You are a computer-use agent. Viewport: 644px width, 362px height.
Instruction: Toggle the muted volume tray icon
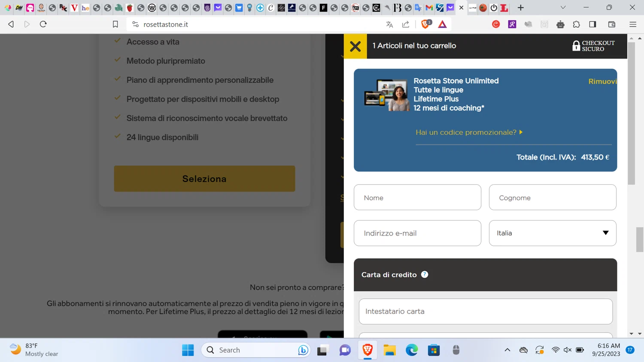tap(568, 350)
